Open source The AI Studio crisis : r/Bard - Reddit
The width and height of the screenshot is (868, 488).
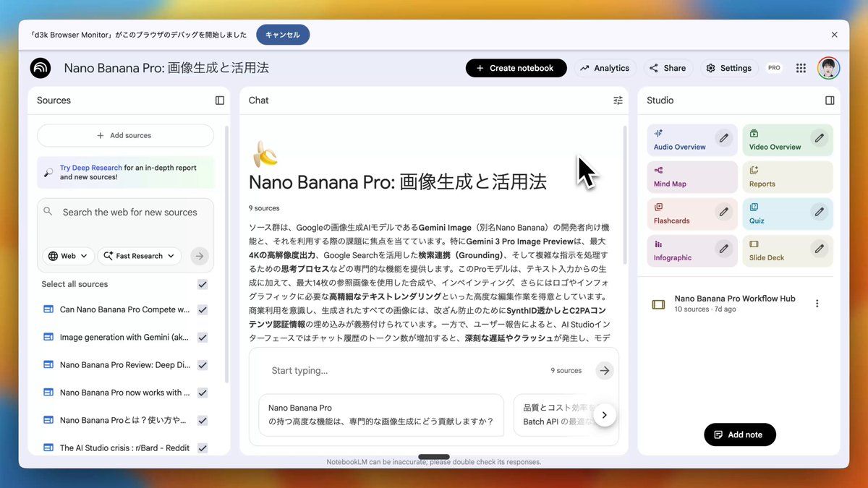point(124,448)
